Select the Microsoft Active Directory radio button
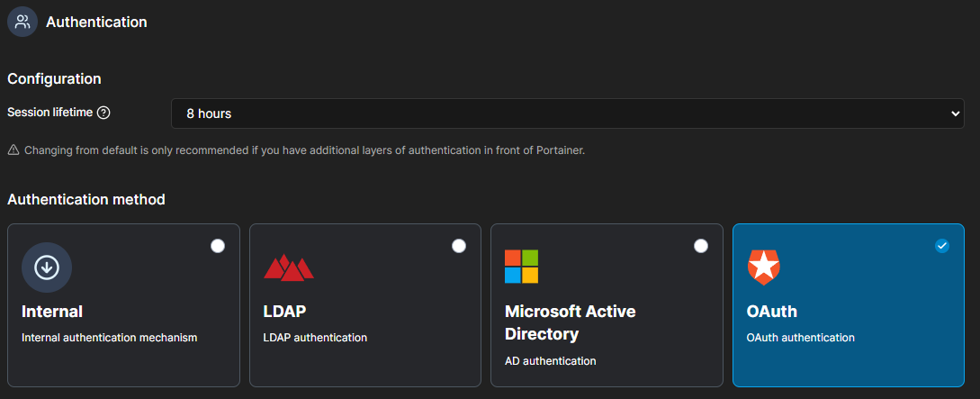The image size is (980, 399). click(x=701, y=246)
